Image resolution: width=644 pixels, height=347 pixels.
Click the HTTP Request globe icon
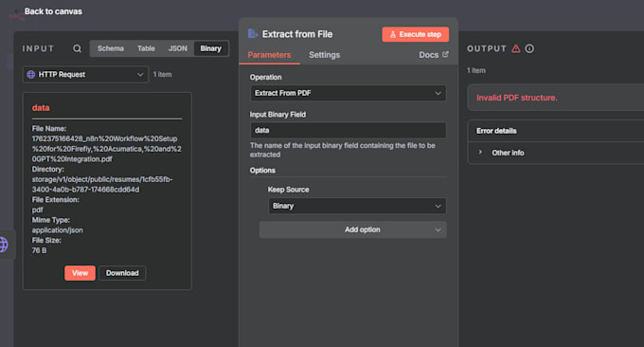31,74
